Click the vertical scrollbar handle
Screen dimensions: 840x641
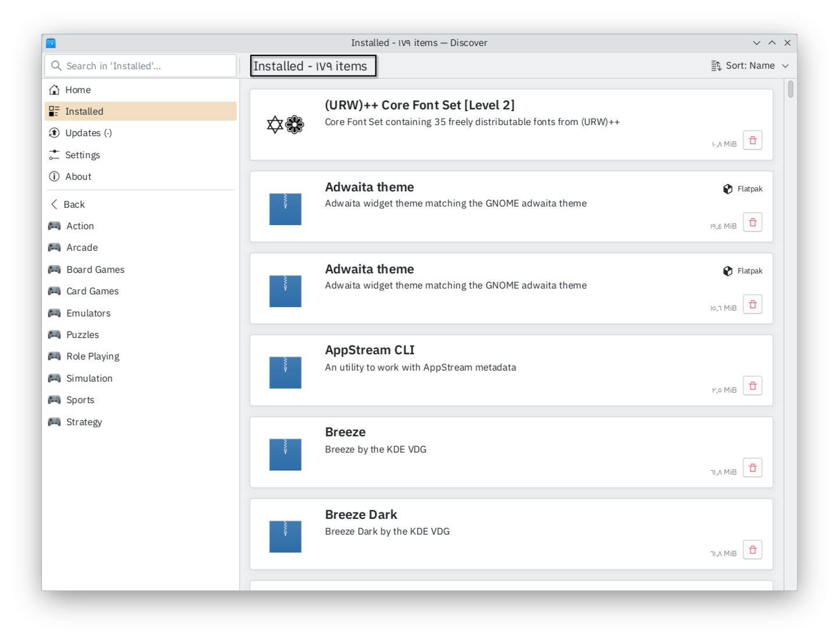[791, 89]
